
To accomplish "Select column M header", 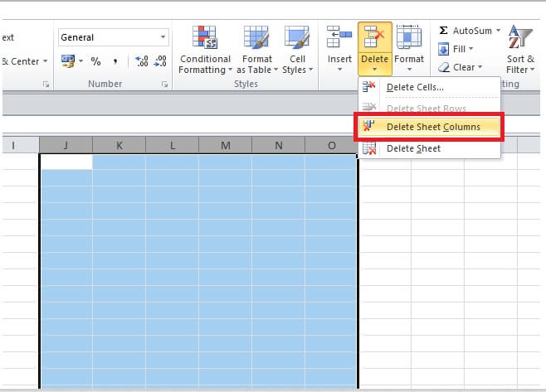I will [226, 145].
